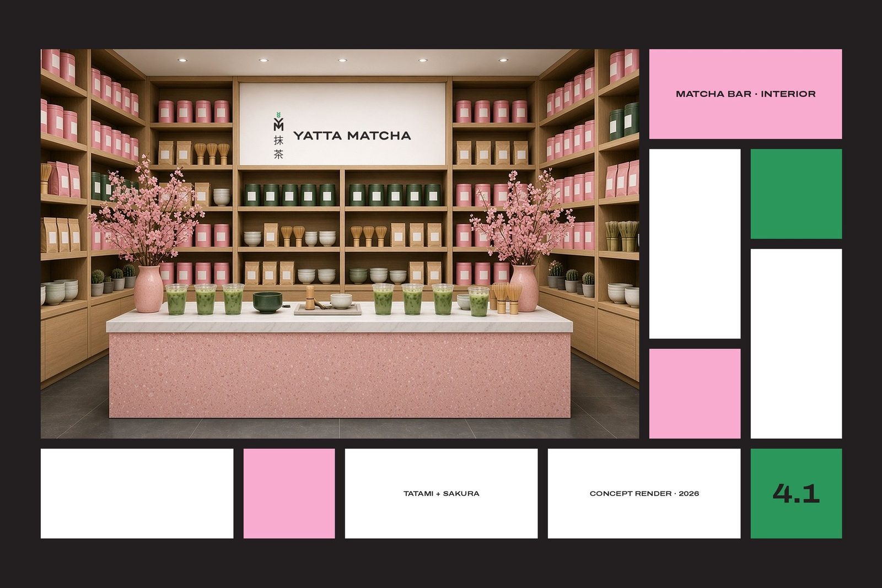
Task: Click the kanji '抹茶' on the sign
Action: pos(278,148)
